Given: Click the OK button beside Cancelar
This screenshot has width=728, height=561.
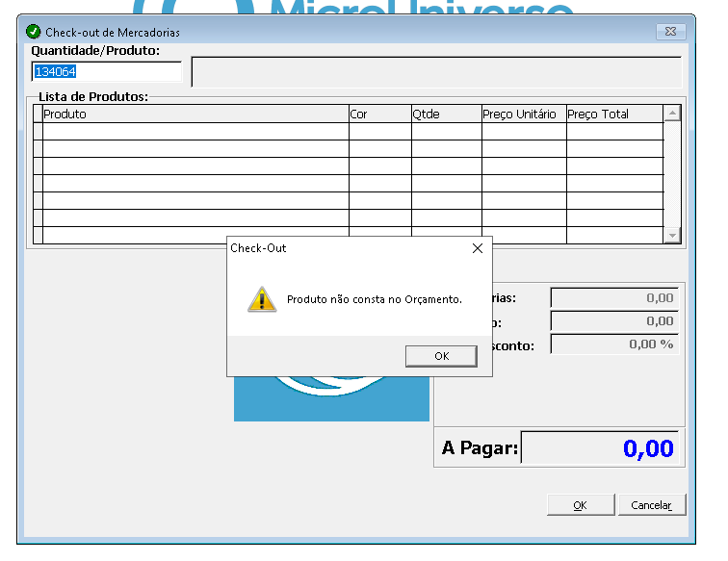Looking at the screenshot, I should click(x=580, y=505).
